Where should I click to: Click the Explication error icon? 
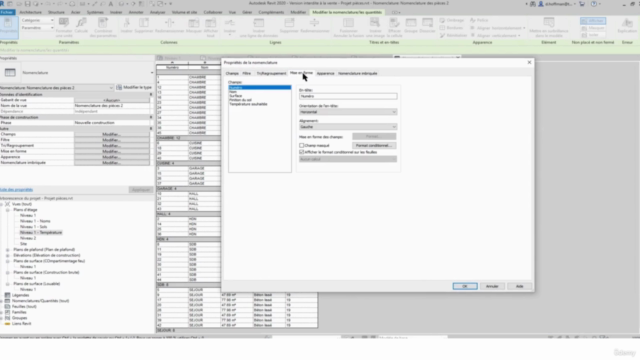[627, 27]
